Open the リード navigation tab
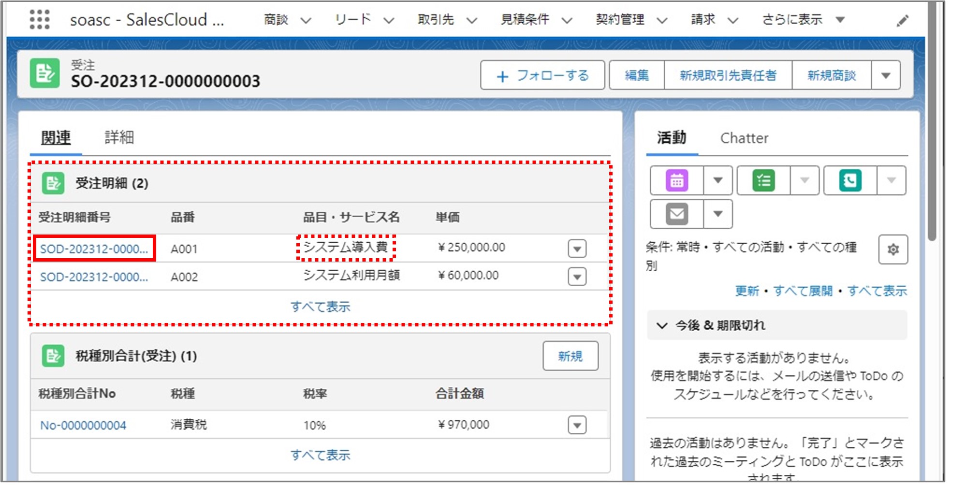980x485 pixels. coord(353,20)
